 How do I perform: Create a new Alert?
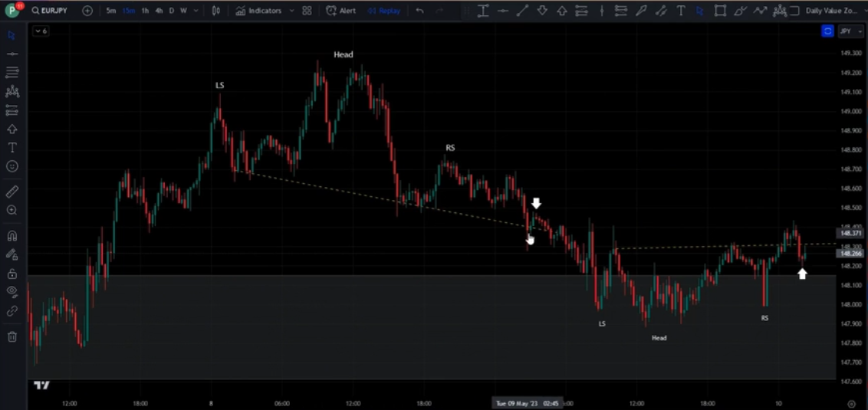click(x=341, y=11)
